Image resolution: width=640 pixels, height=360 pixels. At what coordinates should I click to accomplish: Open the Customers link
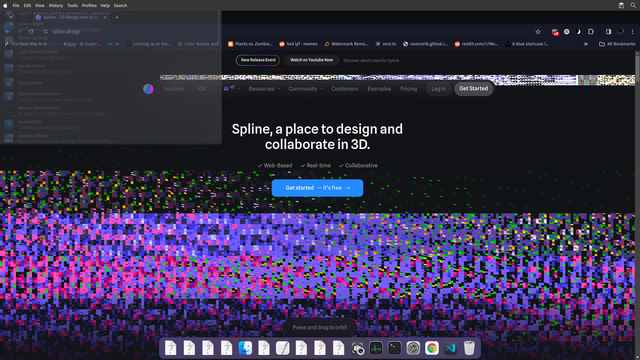344,89
